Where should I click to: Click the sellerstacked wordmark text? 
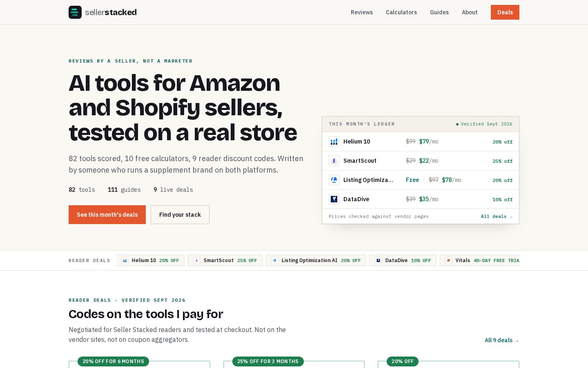click(111, 12)
